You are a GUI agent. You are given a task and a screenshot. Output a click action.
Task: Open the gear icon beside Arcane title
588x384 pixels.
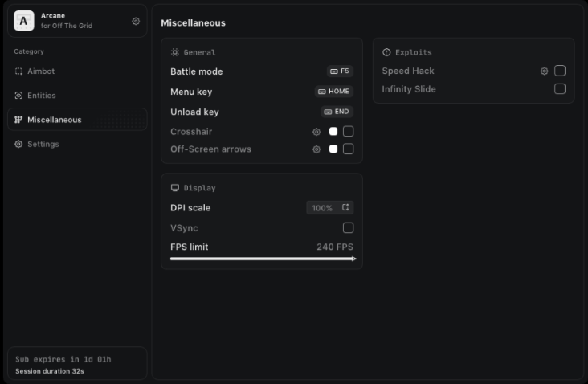pos(136,21)
